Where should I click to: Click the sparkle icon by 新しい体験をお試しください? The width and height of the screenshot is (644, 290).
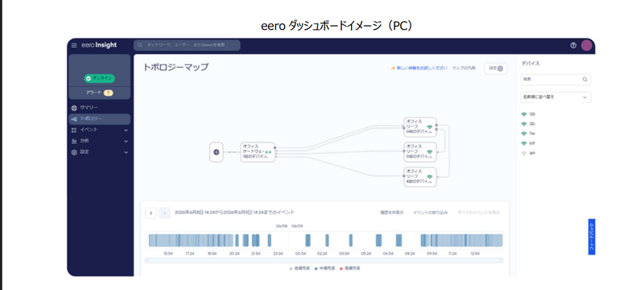(393, 68)
